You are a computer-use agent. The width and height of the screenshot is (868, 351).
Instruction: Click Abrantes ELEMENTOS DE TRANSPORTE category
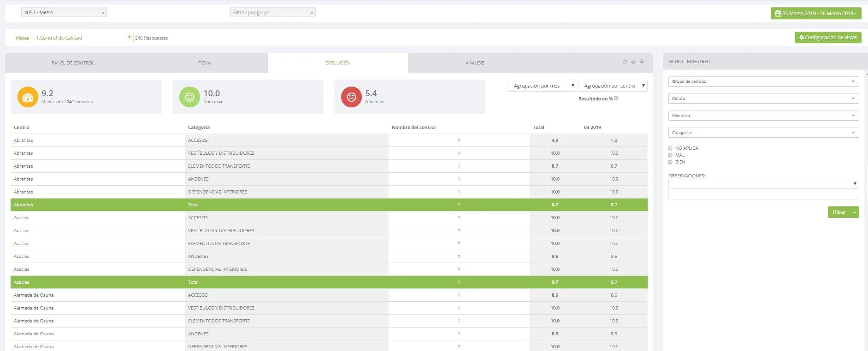[x=219, y=166]
